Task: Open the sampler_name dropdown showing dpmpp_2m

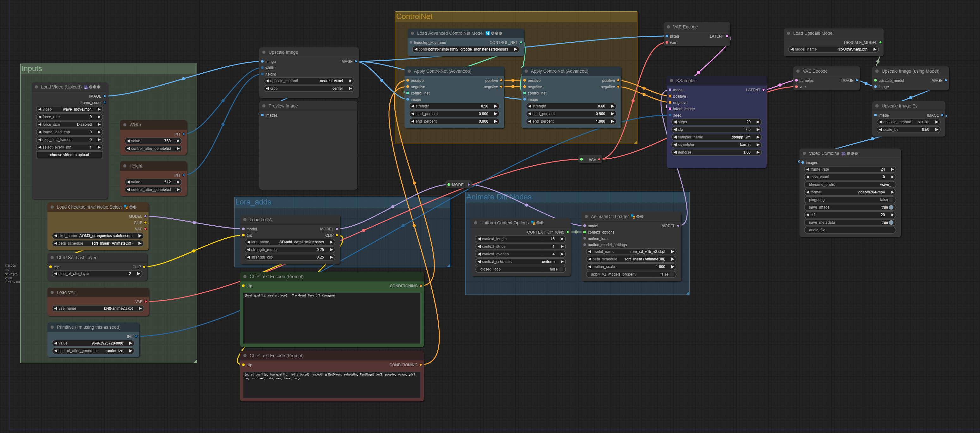Action: (716, 137)
